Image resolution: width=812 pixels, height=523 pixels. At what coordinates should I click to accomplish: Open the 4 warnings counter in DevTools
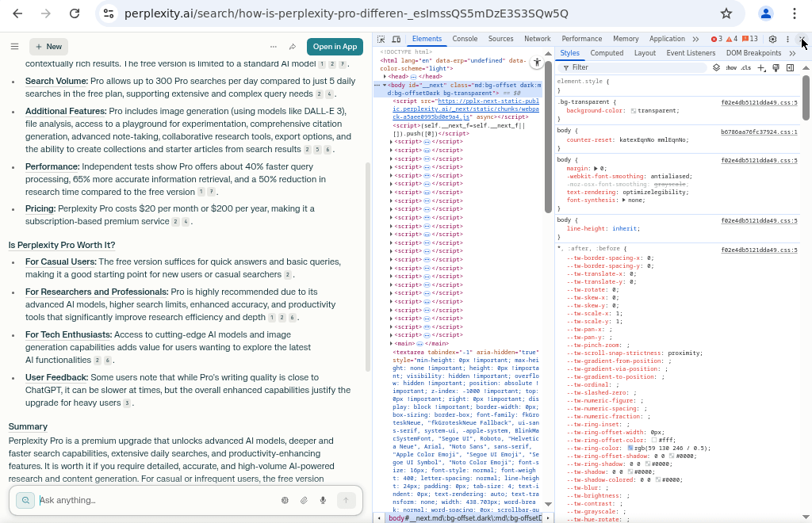click(732, 39)
